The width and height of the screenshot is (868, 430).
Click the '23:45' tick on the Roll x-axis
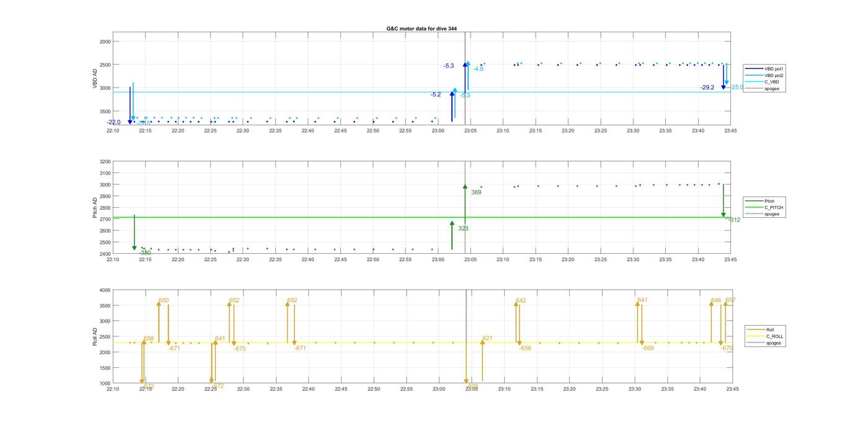[732, 389]
